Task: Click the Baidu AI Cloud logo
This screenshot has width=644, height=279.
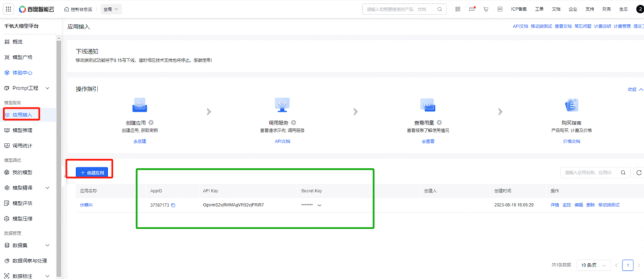Action: pyautogui.click(x=36, y=9)
